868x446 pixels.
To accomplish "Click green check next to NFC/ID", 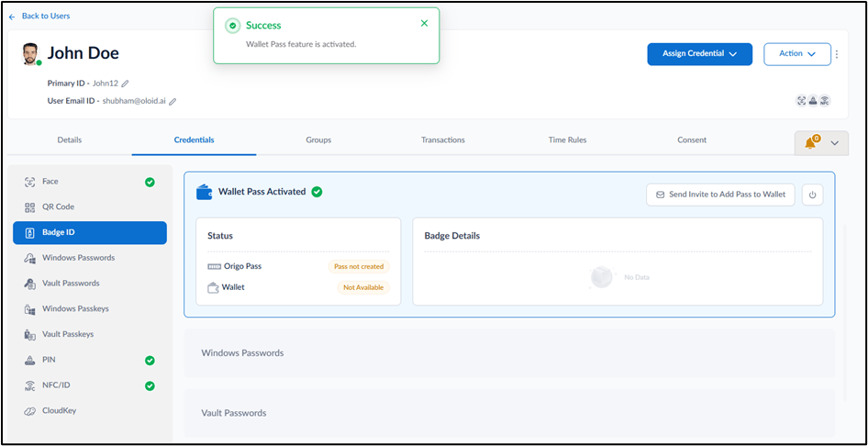I will click(x=150, y=385).
